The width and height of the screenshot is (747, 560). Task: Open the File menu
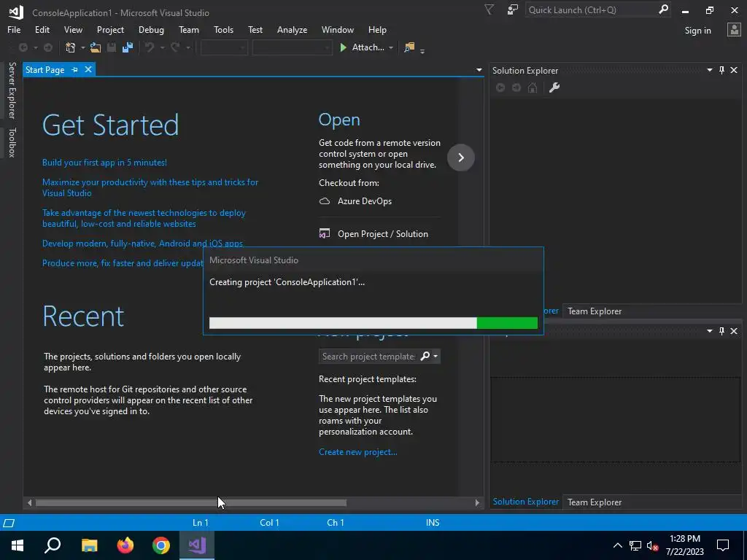[x=14, y=29]
